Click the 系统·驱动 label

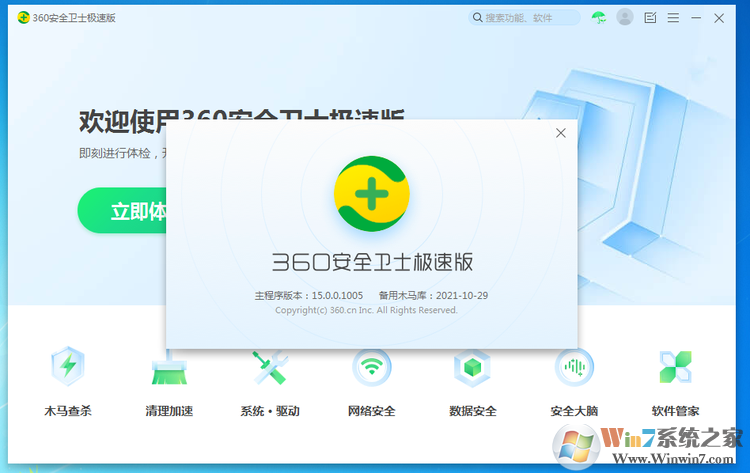(x=270, y=411)
